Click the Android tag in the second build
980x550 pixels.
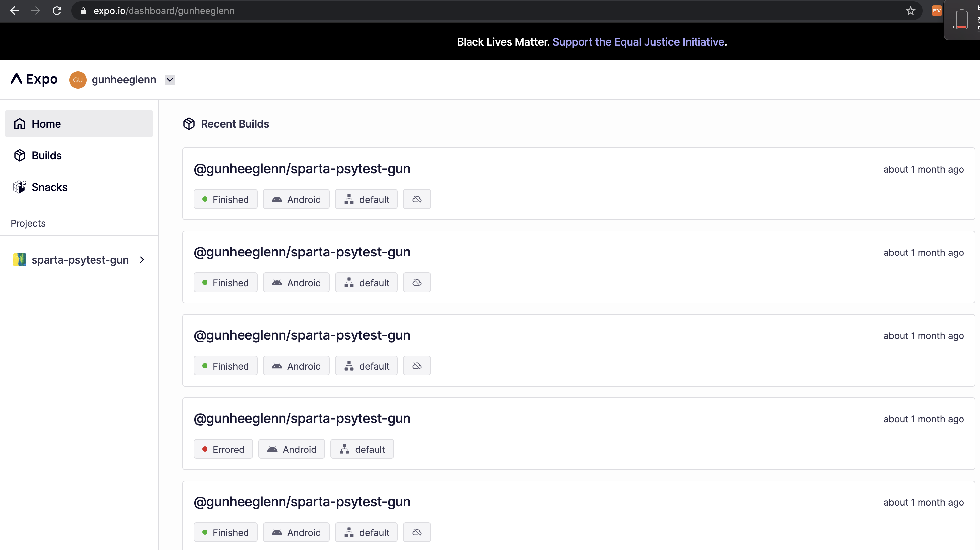coord(296,282)
